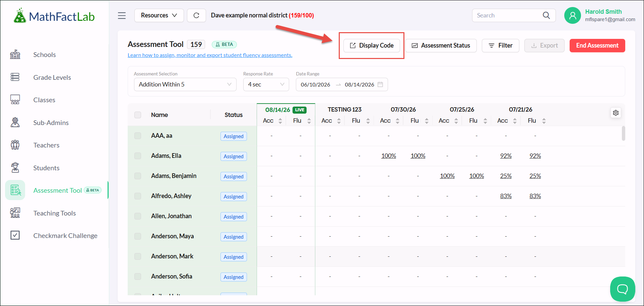The width and height of the screenshot is (644, 306).
Task: Open Adams, Ella's 07/21/26 Acc 92% score
Action: coord(506,156)
